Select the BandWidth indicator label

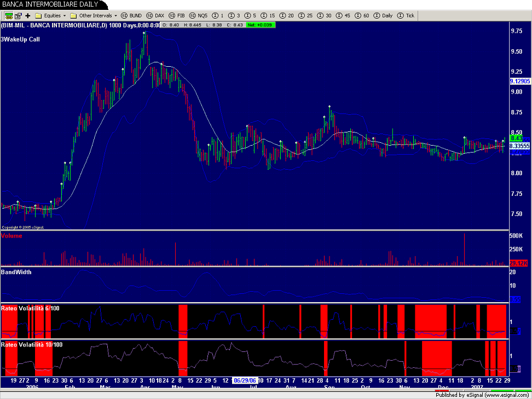[x=16, y=272]
